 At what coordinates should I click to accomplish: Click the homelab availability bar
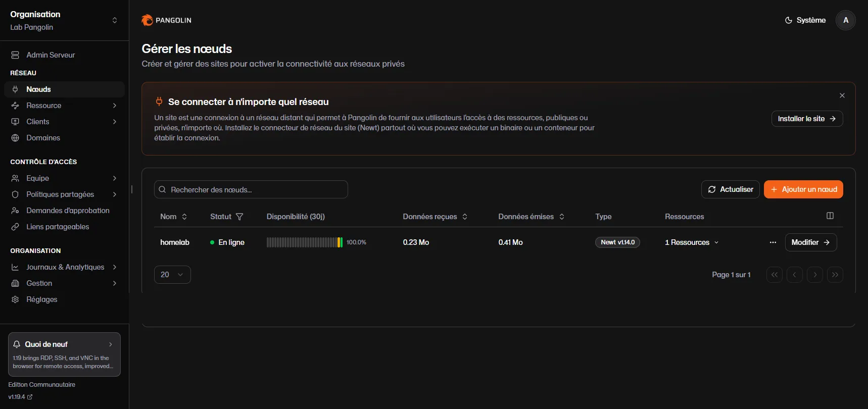[x=305, y=242]
